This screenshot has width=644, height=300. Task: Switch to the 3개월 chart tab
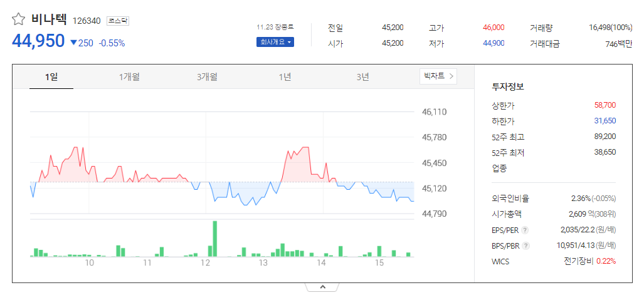point(207,77)
